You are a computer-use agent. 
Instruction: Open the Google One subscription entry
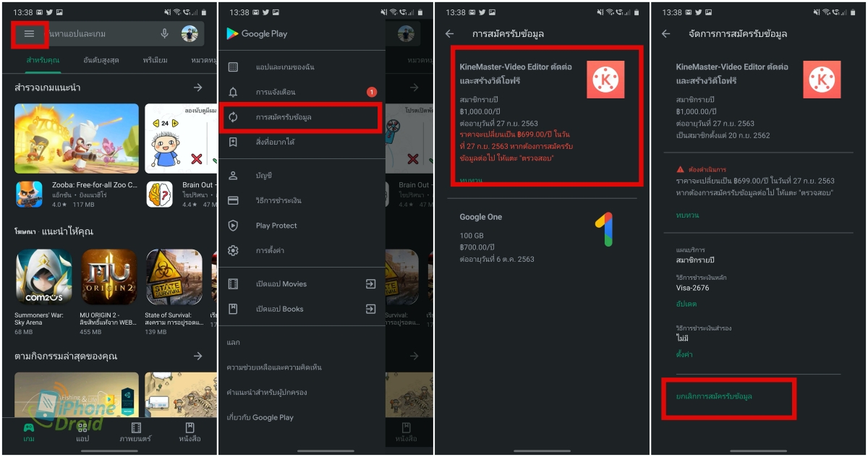[542, 238]
